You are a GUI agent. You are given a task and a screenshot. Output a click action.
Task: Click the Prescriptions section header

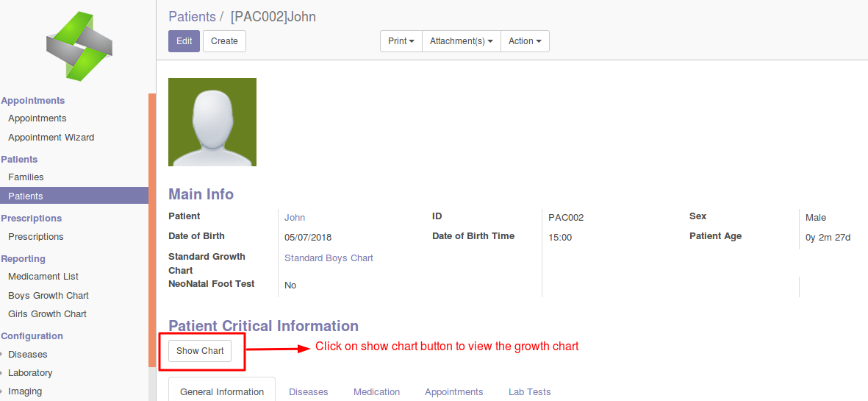coord(32,219)
